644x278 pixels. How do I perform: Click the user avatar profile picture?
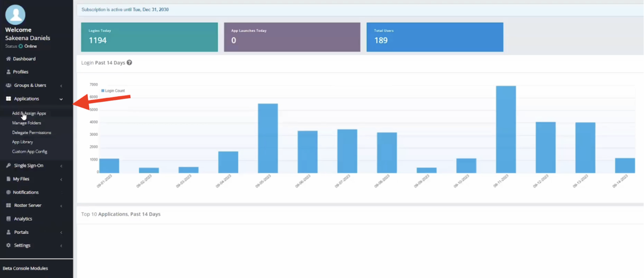(x=15, y=14)
